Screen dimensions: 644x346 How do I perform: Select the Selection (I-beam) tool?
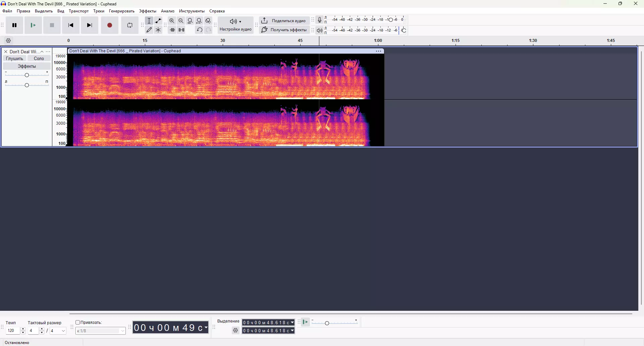coord(149,21)
